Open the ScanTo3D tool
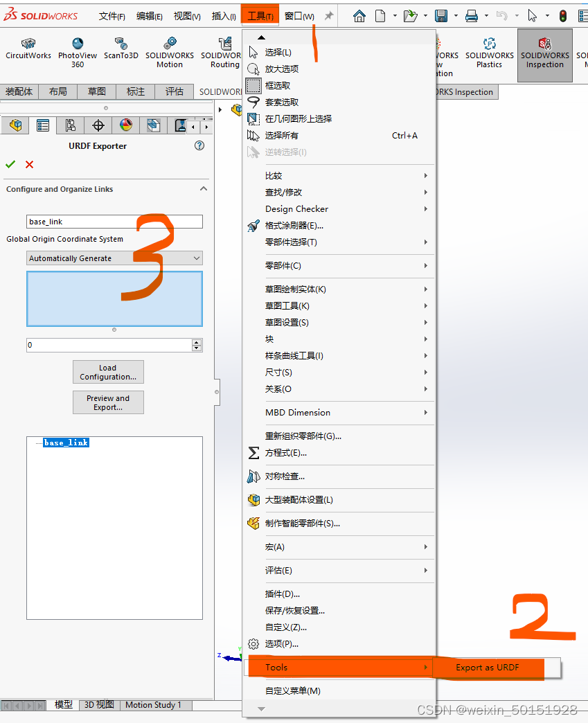This screenshot has width=588, height=723. click(121, 49)
